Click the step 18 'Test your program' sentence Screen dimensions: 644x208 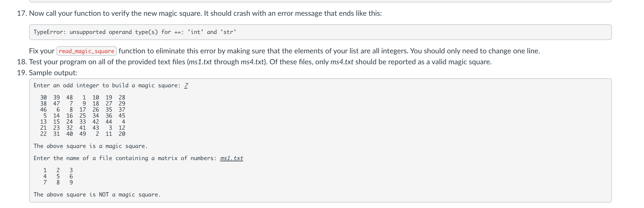tap(260, 62)
